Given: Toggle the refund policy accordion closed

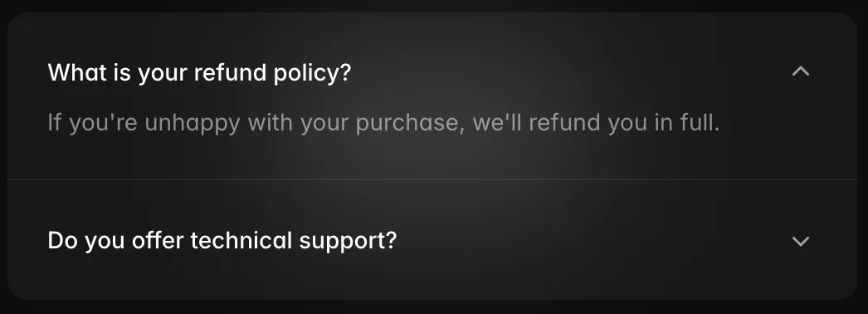Looking at the screenshot, I should tap(432, 72).
